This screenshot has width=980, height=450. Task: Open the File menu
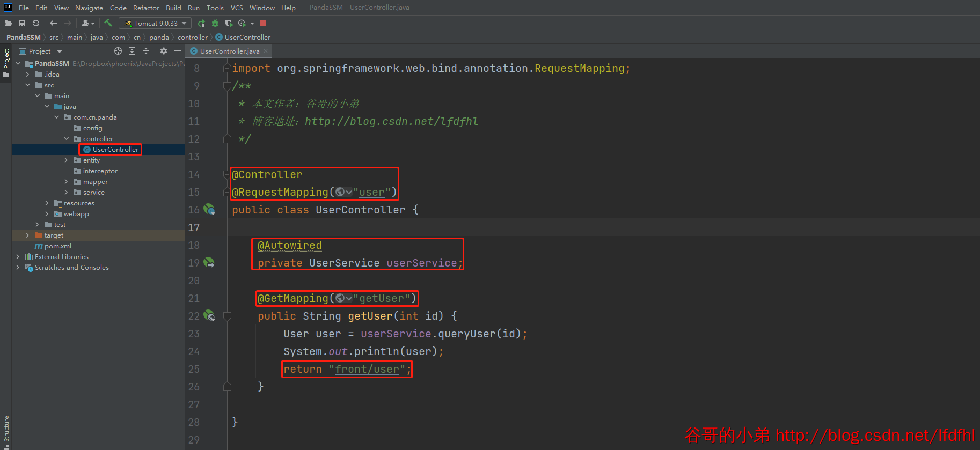point(24,8)
